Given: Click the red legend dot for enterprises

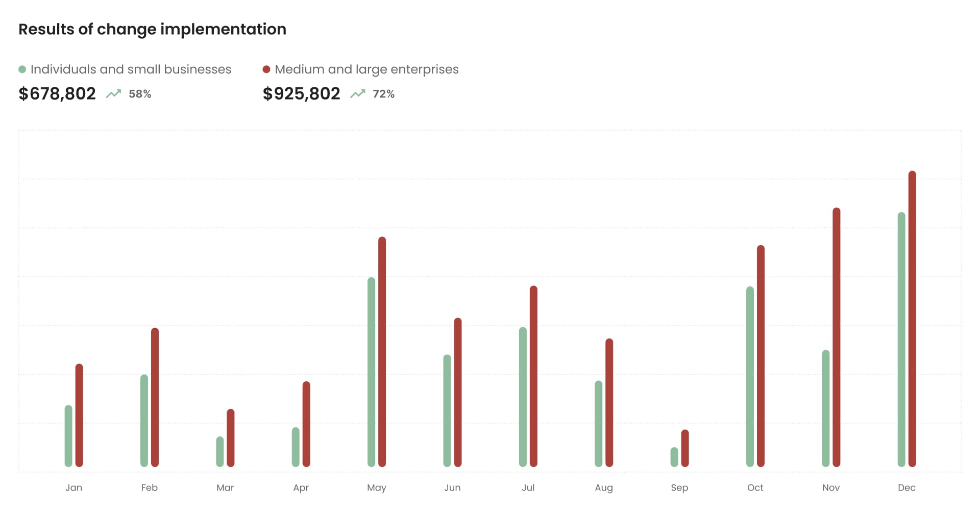Looking at the screenshot, I should coord(266,69).
